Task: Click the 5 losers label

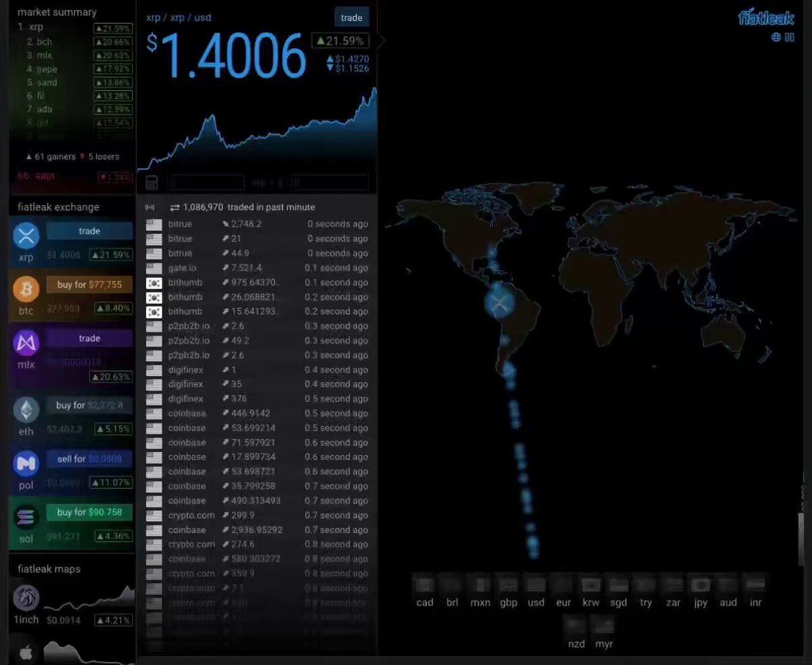Action: click(99, 156)
